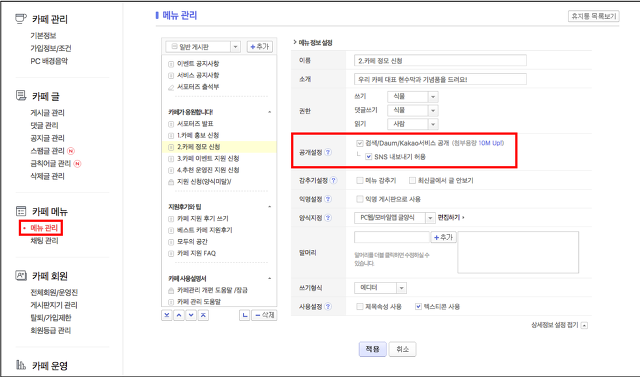Click the 카페 관리 cup icon
Viewport: 640px width, 377px height.
coord(21,19)
